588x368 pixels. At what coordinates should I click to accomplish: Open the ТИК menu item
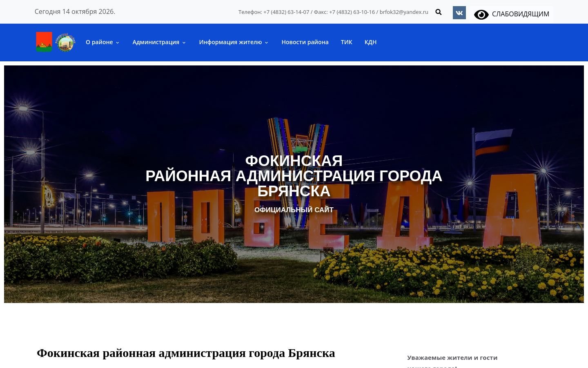tap(347, 42)
